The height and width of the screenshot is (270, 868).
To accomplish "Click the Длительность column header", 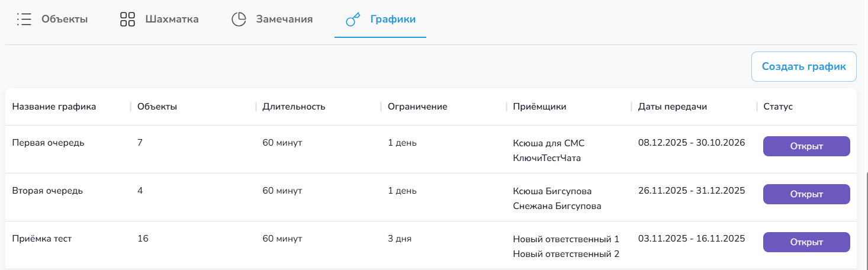I will coord(294,107).
